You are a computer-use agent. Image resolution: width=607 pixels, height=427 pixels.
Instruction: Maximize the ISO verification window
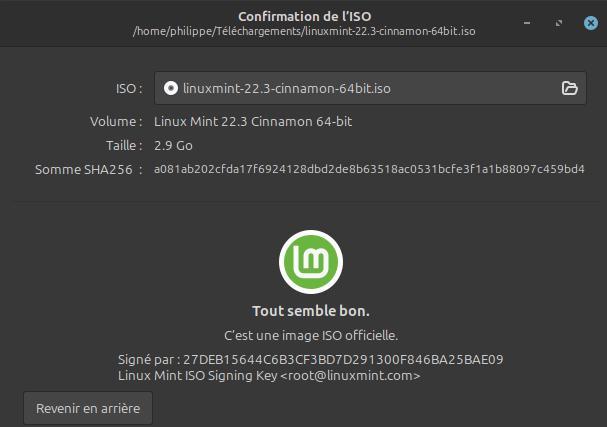(559, 23)
